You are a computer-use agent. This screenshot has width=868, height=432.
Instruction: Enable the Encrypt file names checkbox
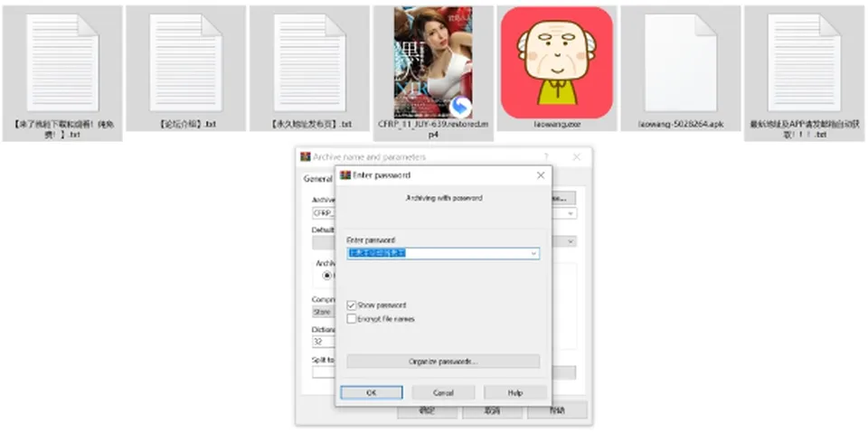(x=351, y=319)
